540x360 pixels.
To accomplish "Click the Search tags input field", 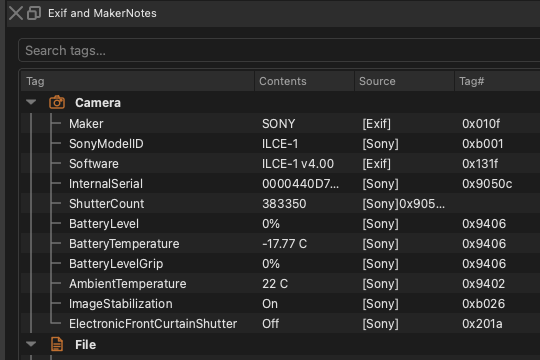I will pos(279,51).
